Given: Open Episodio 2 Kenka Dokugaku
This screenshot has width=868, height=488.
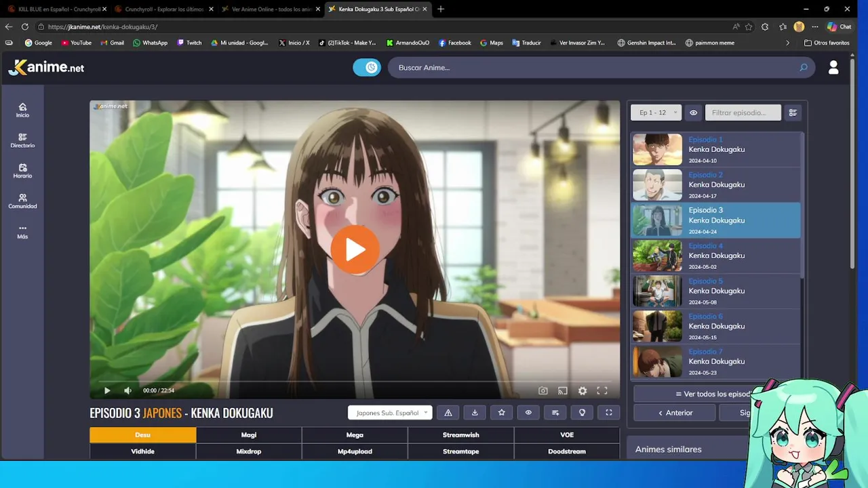Looking at the screenshot, I should pos(716,184).
